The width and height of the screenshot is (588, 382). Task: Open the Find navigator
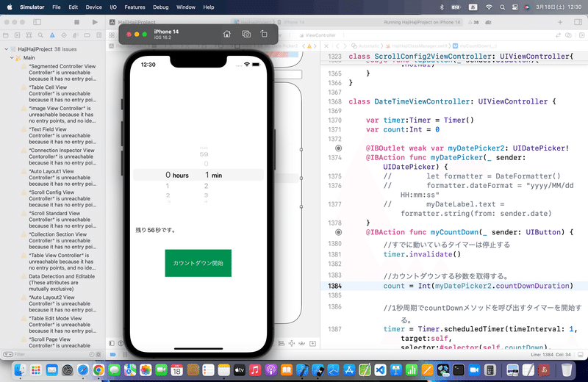click(40, 35)
